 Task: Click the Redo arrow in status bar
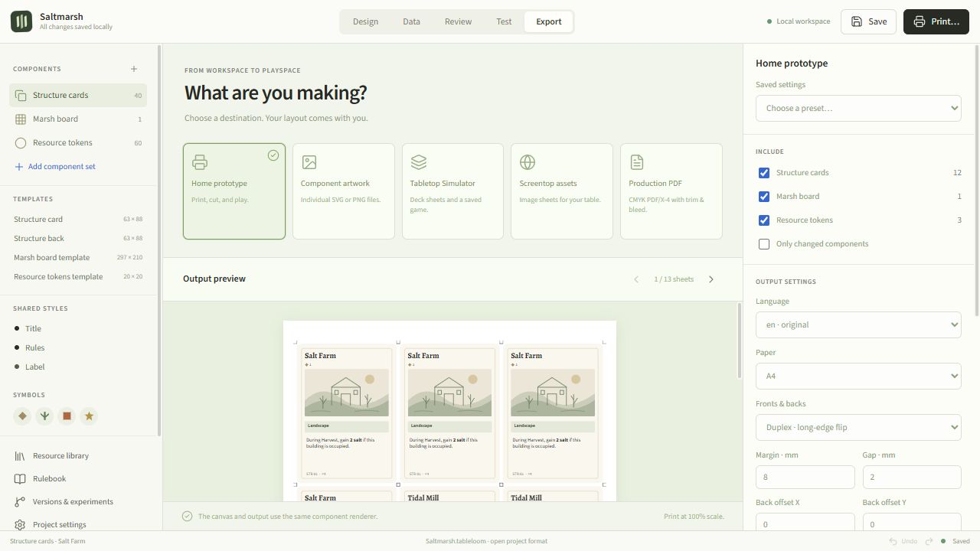929,541
